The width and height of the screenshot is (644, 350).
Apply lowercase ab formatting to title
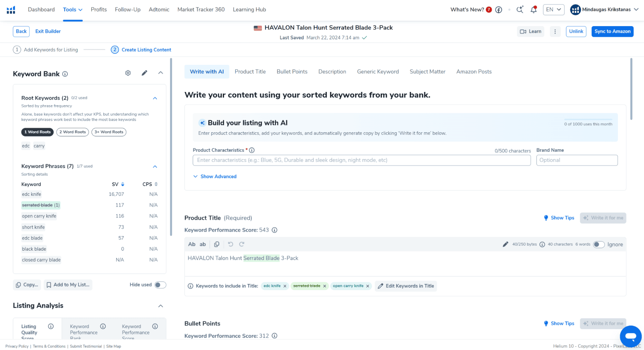click(x=203, y=244)
